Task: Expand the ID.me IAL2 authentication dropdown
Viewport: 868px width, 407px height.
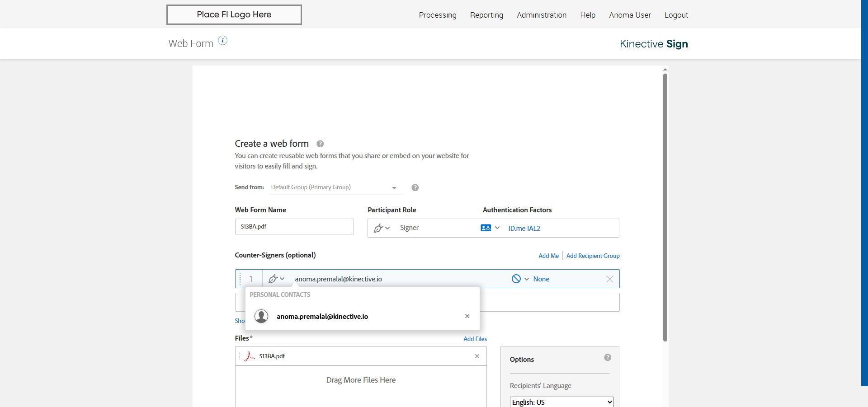Action: pos(497,228)
